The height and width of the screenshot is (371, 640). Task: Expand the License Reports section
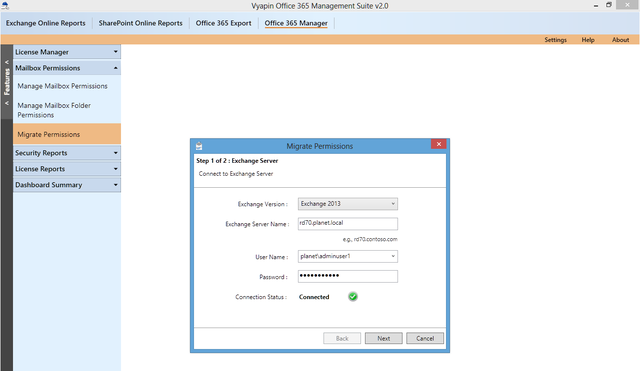67,169
